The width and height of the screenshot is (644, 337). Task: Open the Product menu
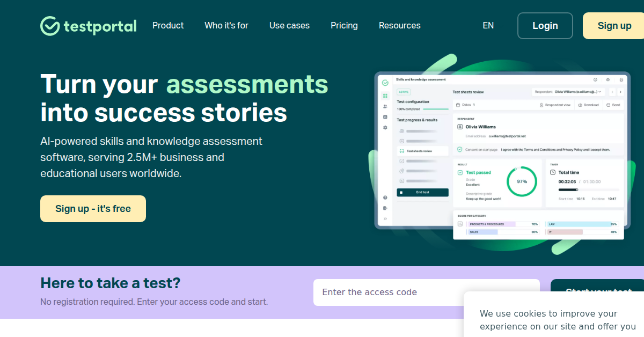(x=168, y=25)
